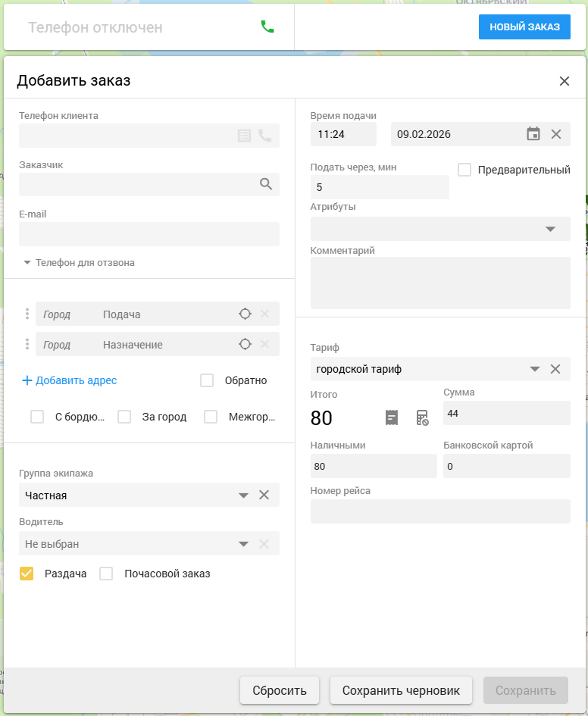Viewport: 588px width, 716px height.
Task: Open the Группа экипажа dropdown
Action: 243,496
